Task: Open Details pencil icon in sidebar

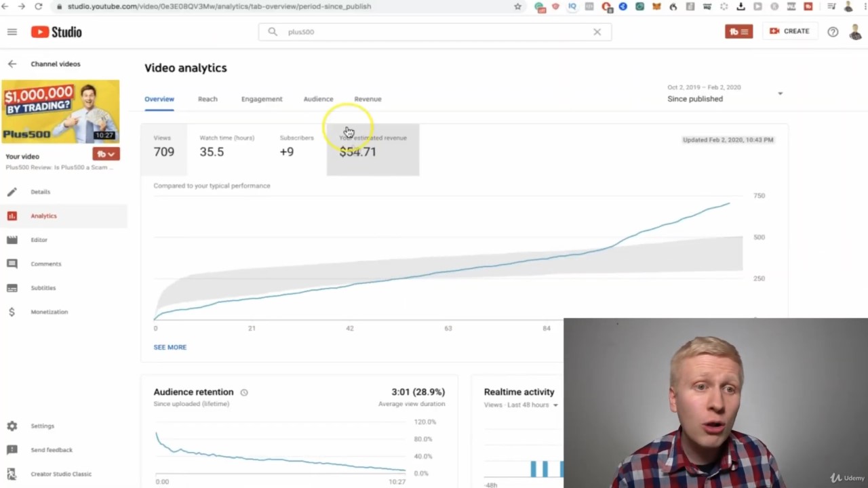Action: [x=12, y=192]
